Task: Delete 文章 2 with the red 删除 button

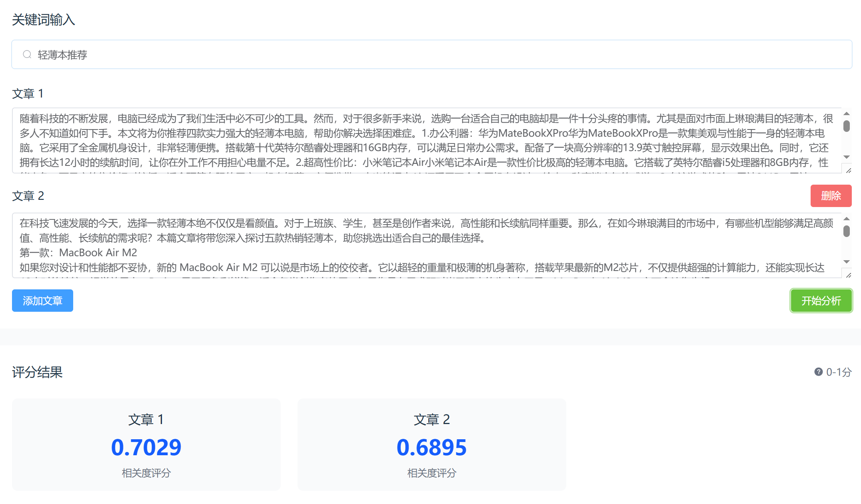Action: pyautogui.click(x=831, y=196)
